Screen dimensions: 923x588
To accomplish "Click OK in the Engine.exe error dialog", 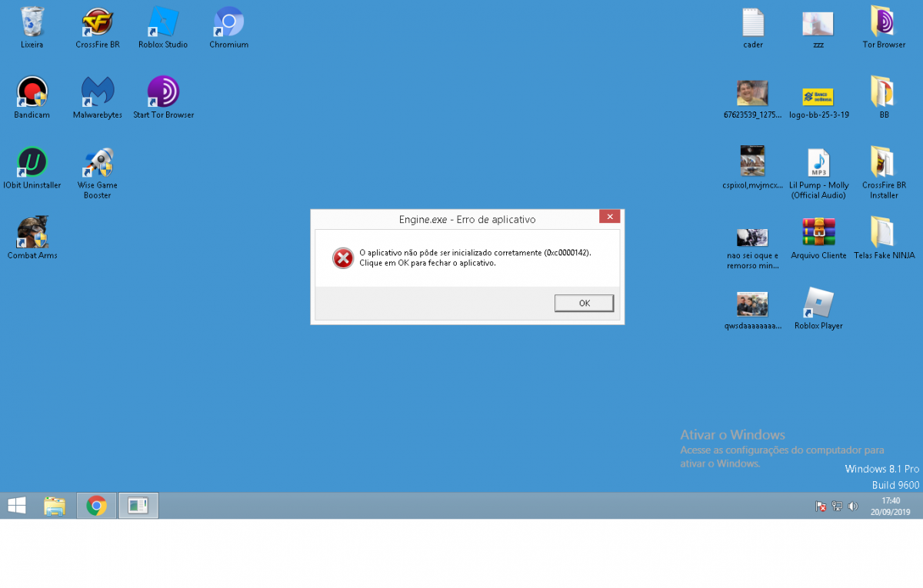I will 584,303.
